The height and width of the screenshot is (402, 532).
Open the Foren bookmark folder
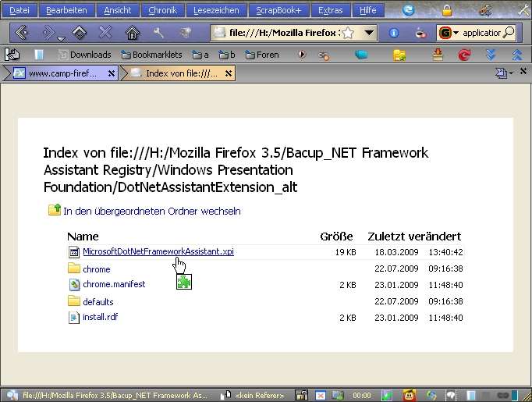tap(262, 55)
